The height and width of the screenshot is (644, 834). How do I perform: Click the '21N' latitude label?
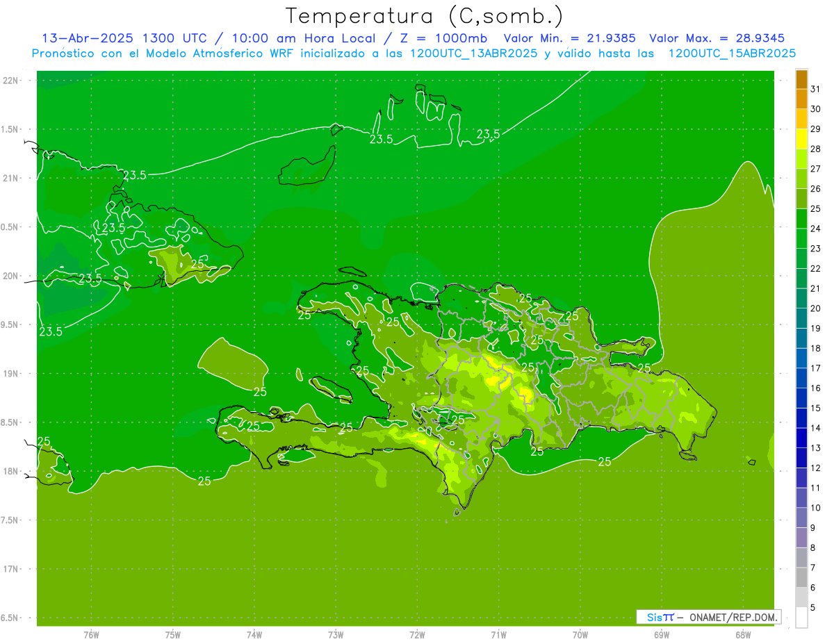(10, 178)
